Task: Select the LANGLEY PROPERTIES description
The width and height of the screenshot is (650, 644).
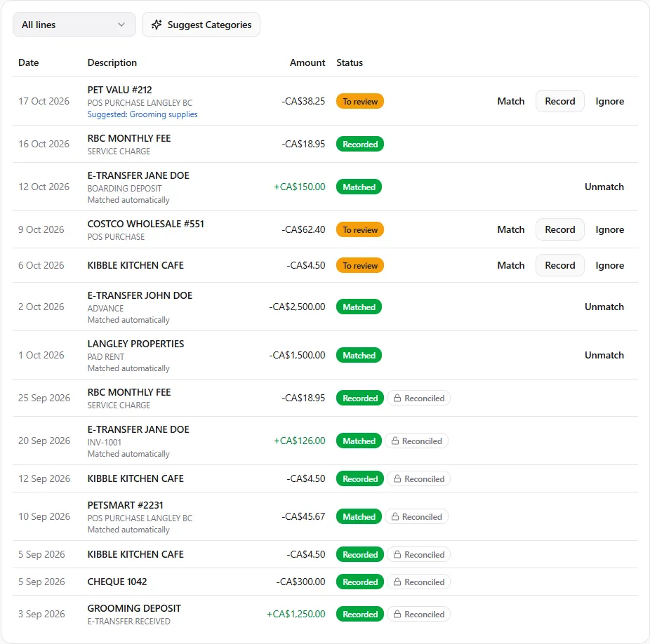Action: [135, 344]
